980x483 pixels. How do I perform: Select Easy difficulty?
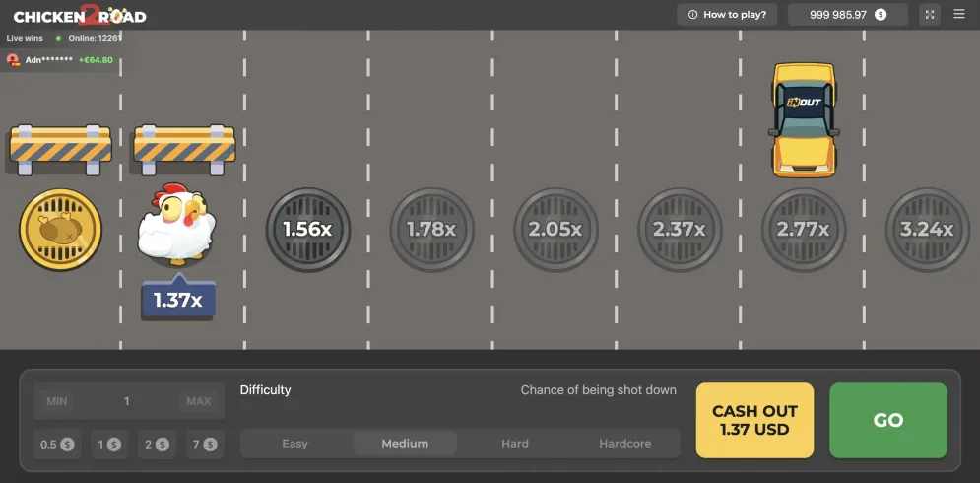click(x=295, y=444)
